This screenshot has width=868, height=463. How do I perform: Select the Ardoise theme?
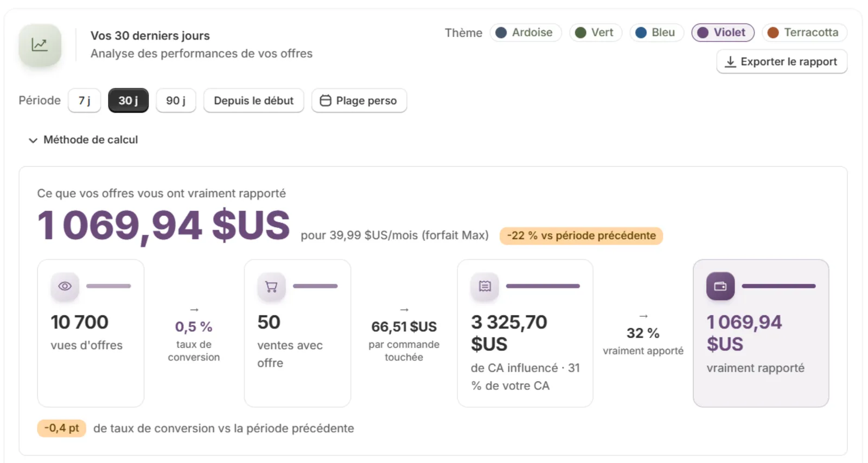click(x=525, y=33)
